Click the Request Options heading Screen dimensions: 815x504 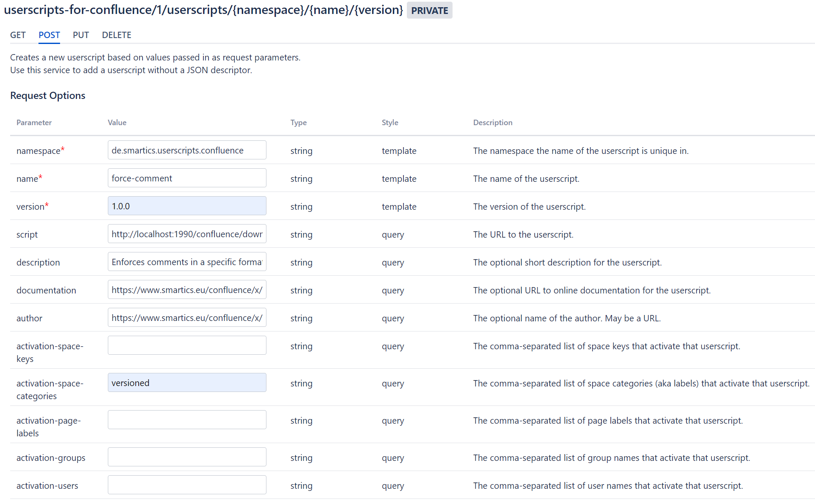tap(47, 96)
